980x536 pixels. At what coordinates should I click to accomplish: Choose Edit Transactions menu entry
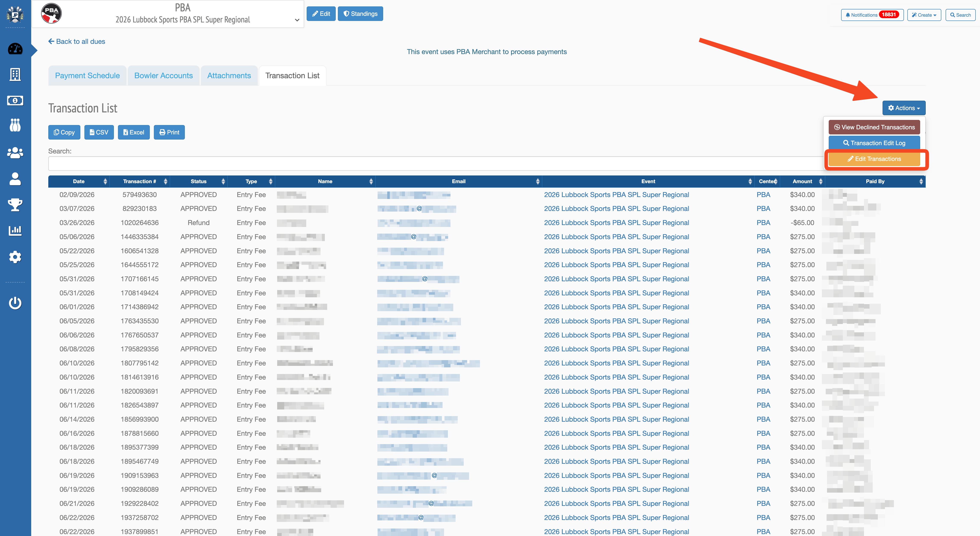tap(874, 159)
